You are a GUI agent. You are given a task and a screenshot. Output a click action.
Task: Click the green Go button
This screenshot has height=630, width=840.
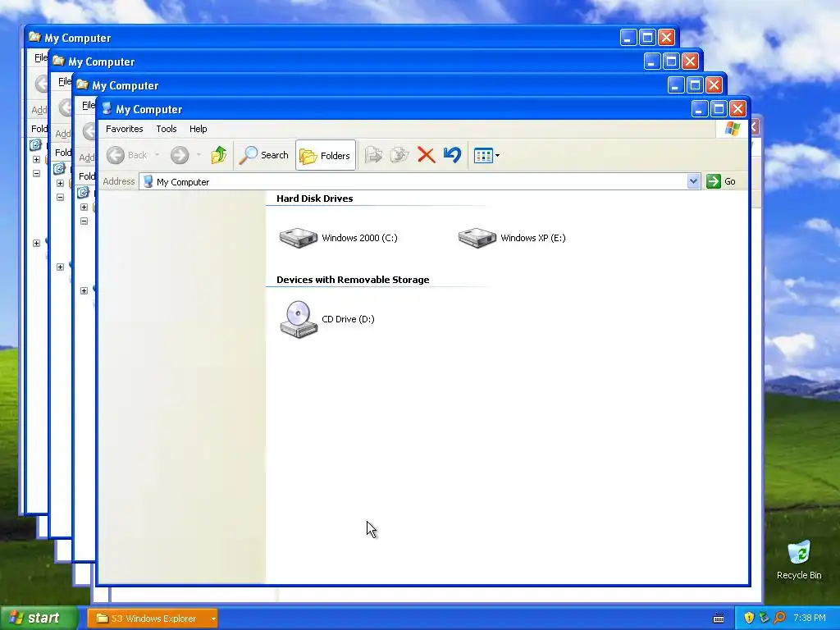721,181
